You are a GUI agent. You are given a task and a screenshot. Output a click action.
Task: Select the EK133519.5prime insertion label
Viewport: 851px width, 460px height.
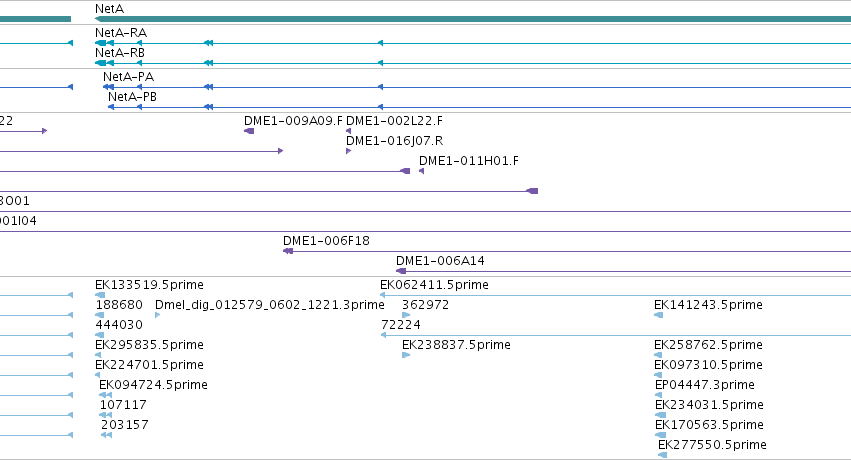click(149, 285)
